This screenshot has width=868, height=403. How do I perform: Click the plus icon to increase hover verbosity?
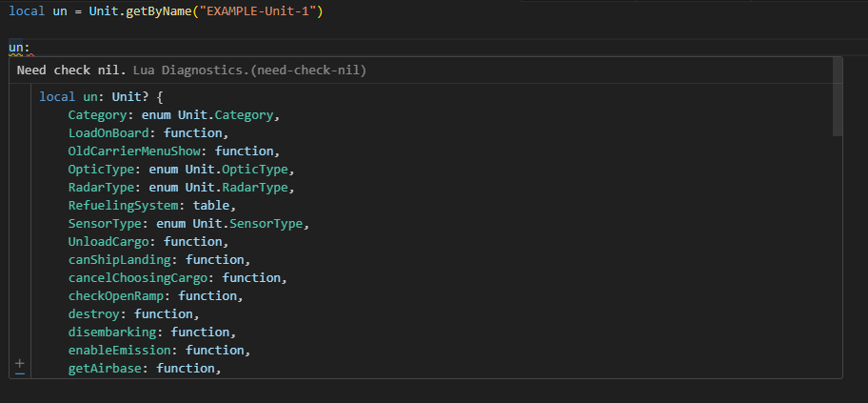[20, 363]
